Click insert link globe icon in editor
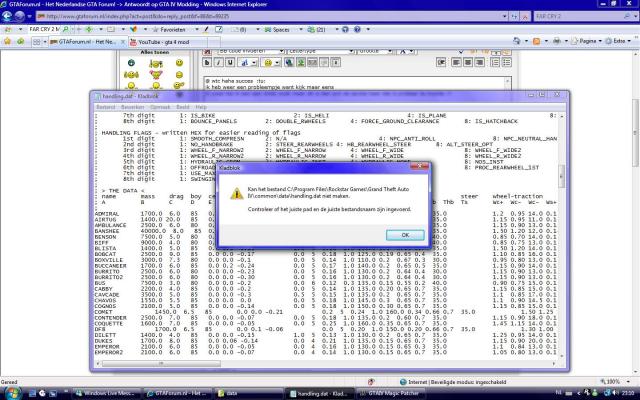The height and width of the screenshot is (400, 640). click(289, 62)
